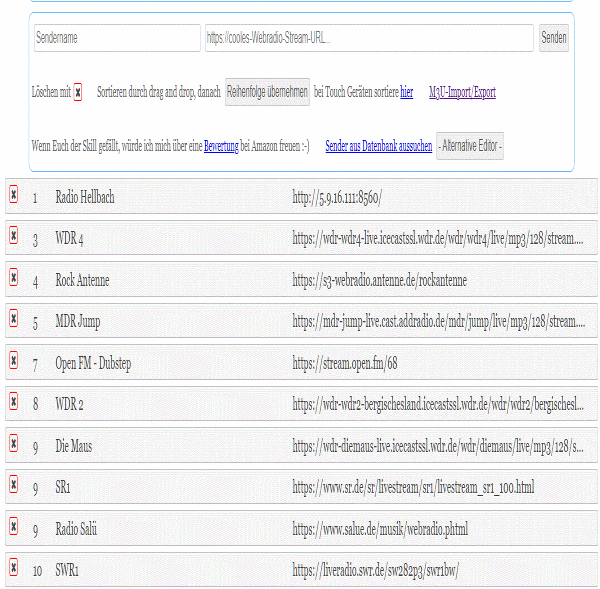Select the Die Maus diemaus stream URL
Viewport: 600px width, 589px height.
(x=438, y=447)
